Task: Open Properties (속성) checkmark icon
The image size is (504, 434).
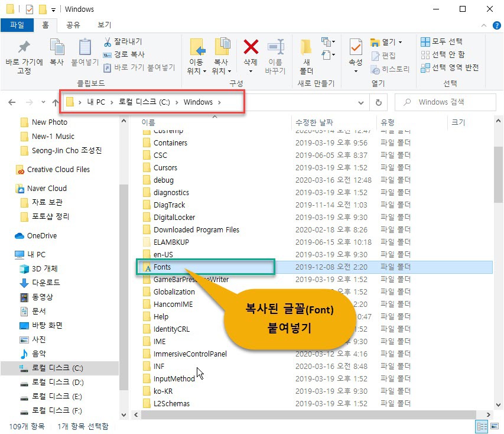Action: click(356, 47)
